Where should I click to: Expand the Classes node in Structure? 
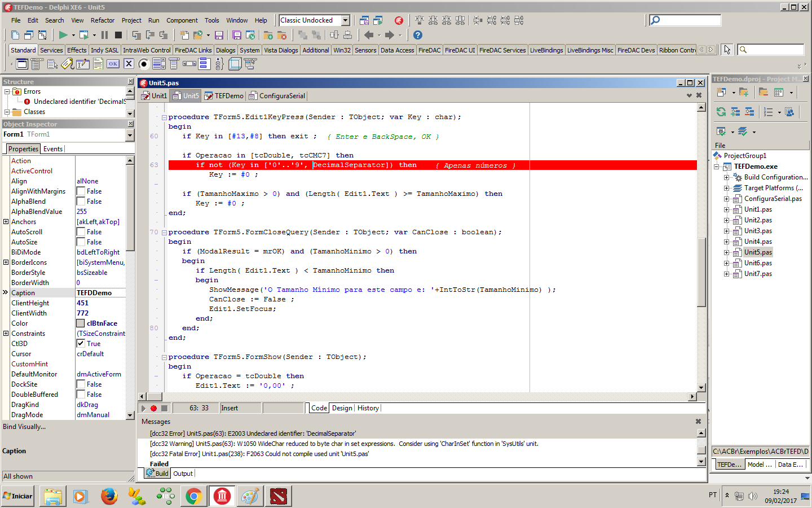tap(7, 112)
